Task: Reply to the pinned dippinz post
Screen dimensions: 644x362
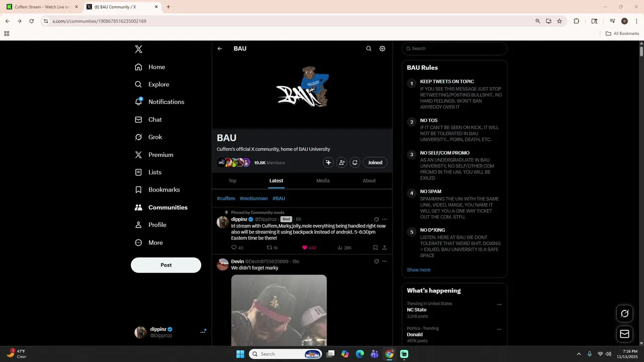Action: (237, 248)
